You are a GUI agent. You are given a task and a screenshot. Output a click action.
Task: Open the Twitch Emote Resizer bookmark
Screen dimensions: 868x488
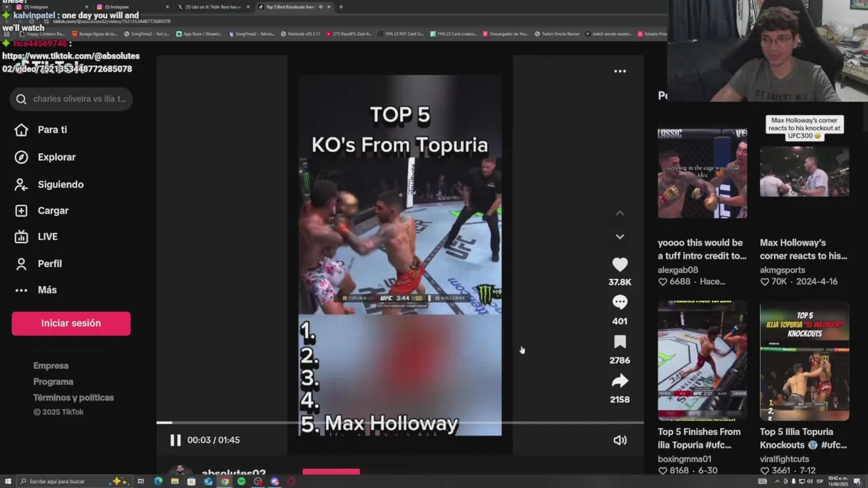[x=558, y=33]
